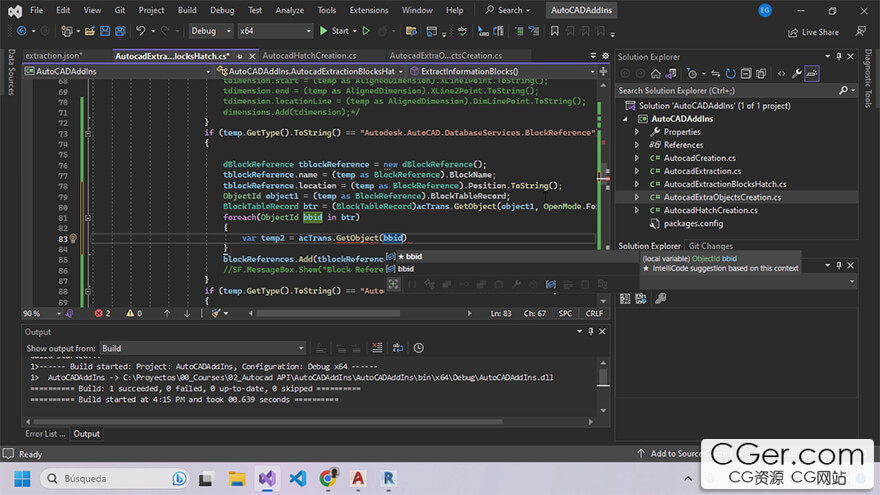Click the editor split window plus icon
The height and width of the screenshot is (495, 880).
(x=603, y=71)
